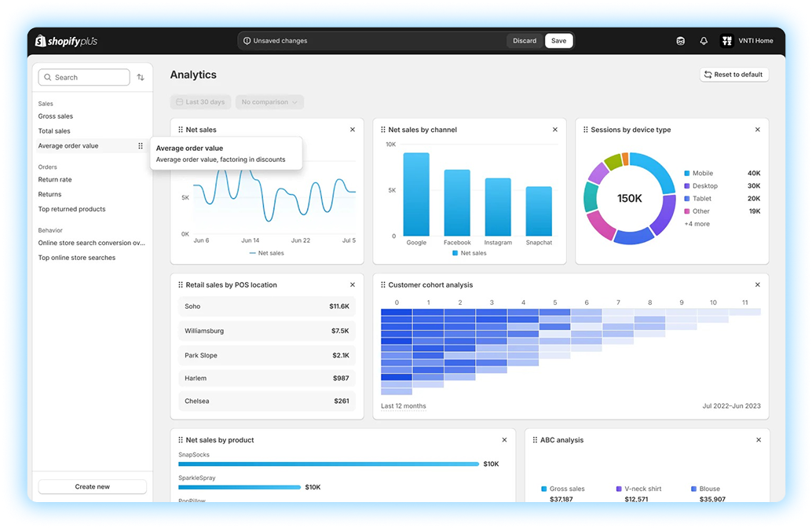This screenshot has width=812, height=528.
Task: Click the Shopify Plus logo
Action: click(x=67, y=41)
